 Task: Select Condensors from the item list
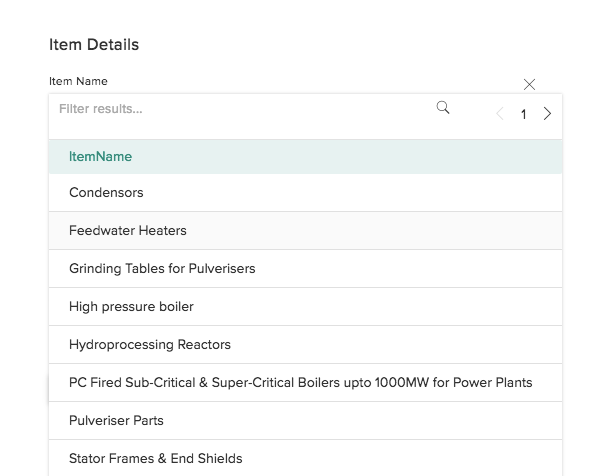305,192
